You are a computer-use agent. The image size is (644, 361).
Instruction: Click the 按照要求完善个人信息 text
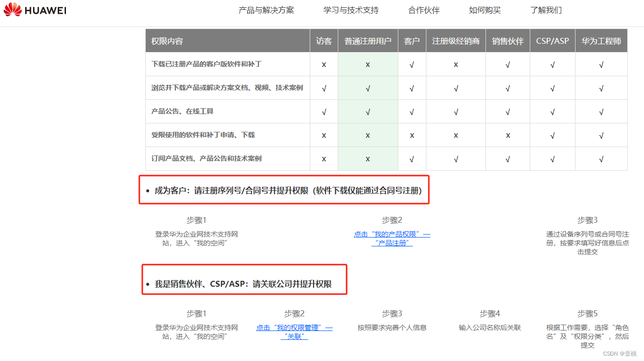[392, 328]
